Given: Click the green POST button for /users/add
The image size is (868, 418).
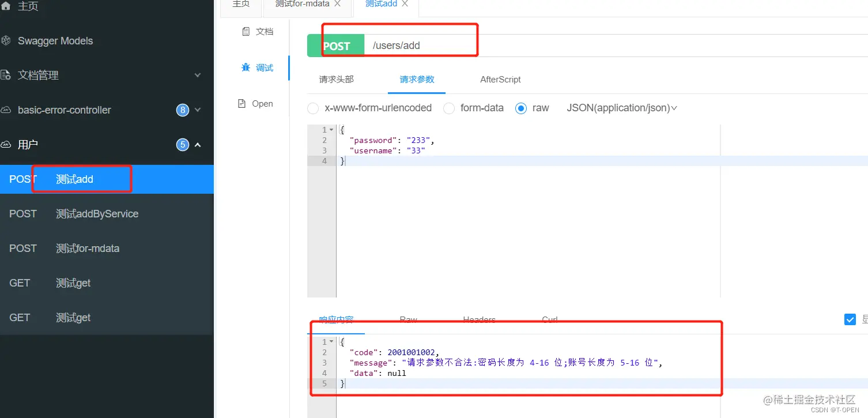Looking at the screenshot, I should (x=336, y=45).
